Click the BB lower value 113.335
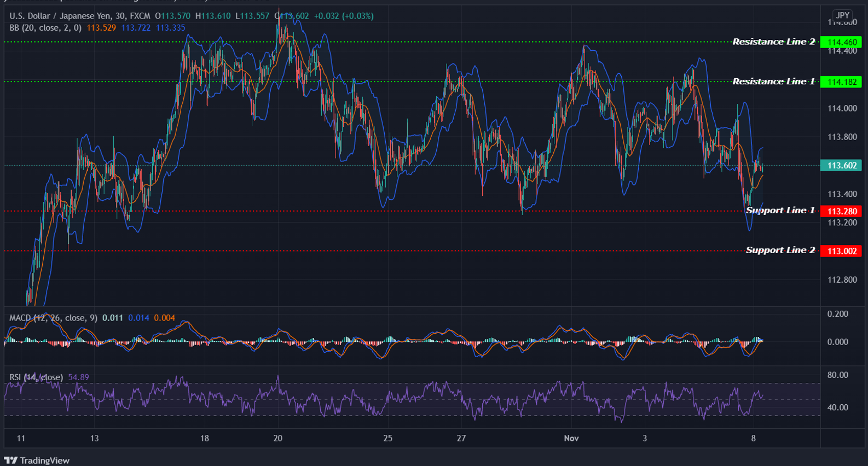This screenshot has height=466, width=868. click(x=170, y=27)
